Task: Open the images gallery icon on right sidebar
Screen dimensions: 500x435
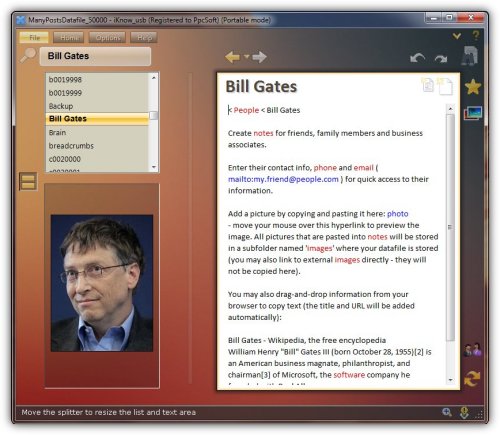Action: coord(473,113)
